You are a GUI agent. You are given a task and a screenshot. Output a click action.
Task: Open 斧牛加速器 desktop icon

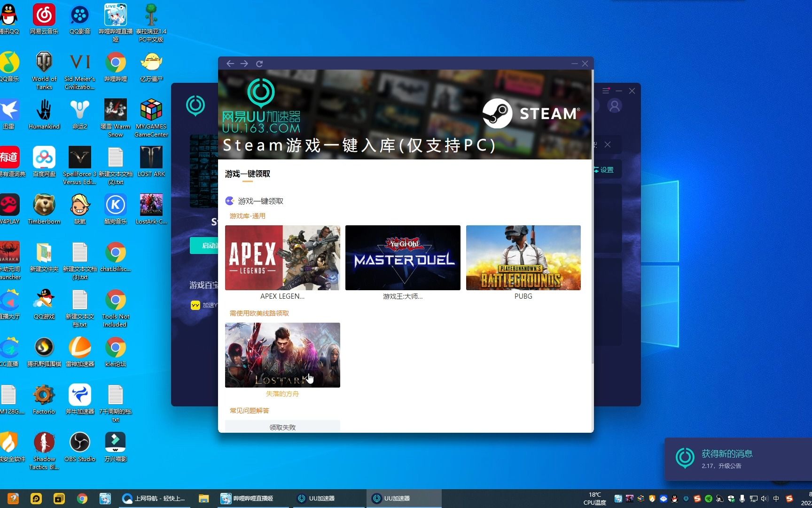80,400
